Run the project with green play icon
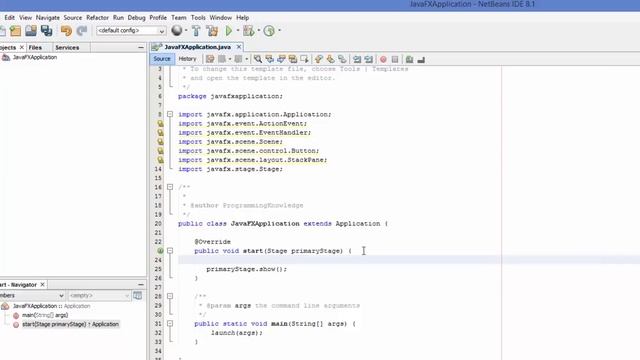The image size is (640, 360). tap(229, 31)
